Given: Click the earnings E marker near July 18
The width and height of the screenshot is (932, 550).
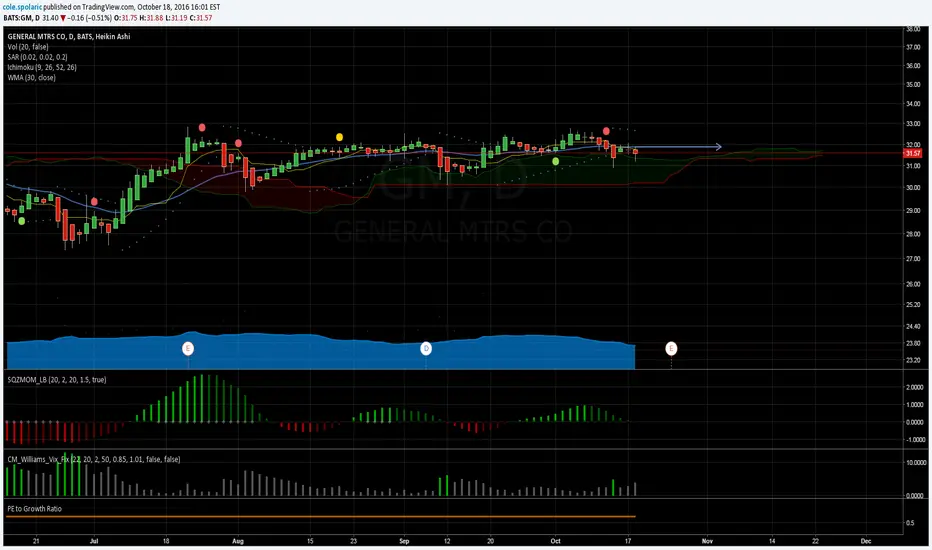Looking at the screenshot, I should tap(188, 348).
